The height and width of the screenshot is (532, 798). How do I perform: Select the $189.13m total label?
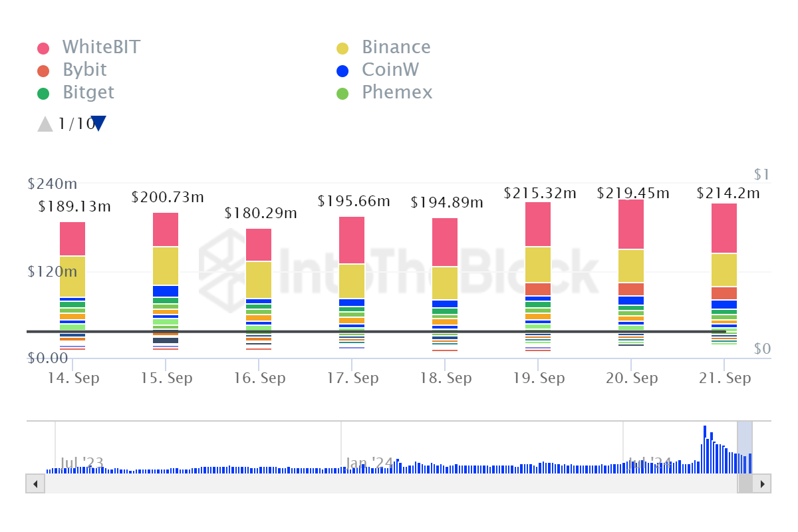(74, 206)
